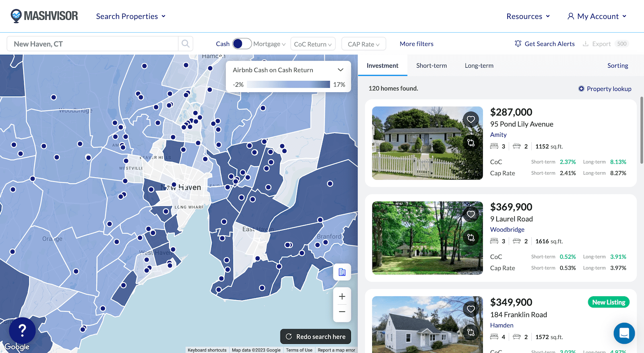Click the map building layer icon
The image size is (644, 353).
tap(342, 272)
